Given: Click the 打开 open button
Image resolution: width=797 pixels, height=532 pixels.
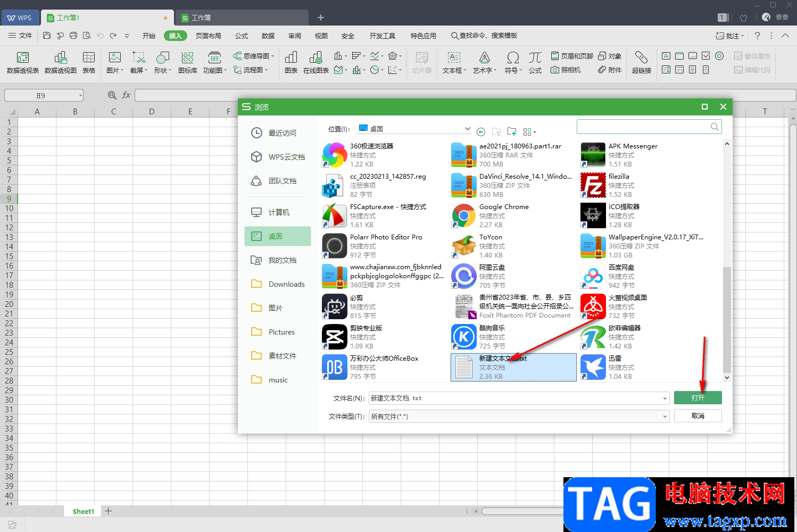Looking at the screenshot, I should (x=698, y=398).
